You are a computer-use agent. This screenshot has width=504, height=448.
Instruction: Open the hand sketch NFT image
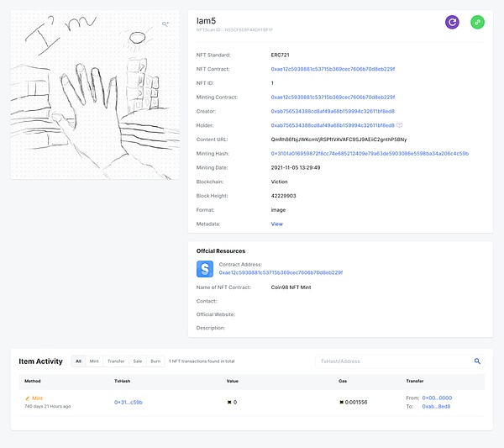click(95, 95)
